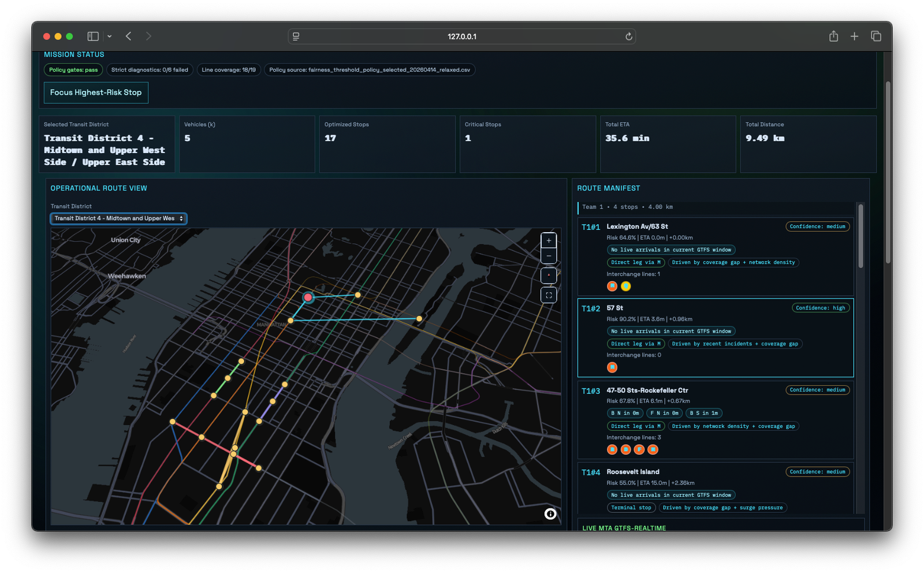Screen dimensions: 924x573
Task: Click the Policy gates: pass chip
Action: 73,70
